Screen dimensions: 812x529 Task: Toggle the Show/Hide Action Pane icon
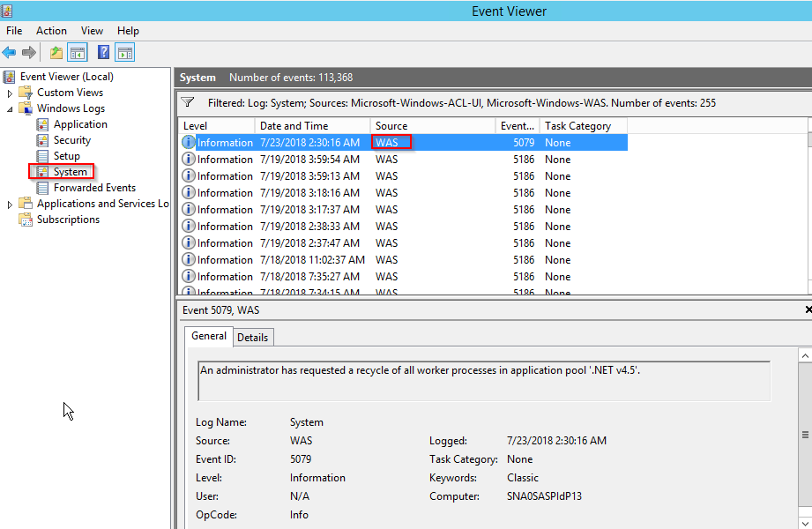[125, 52]
